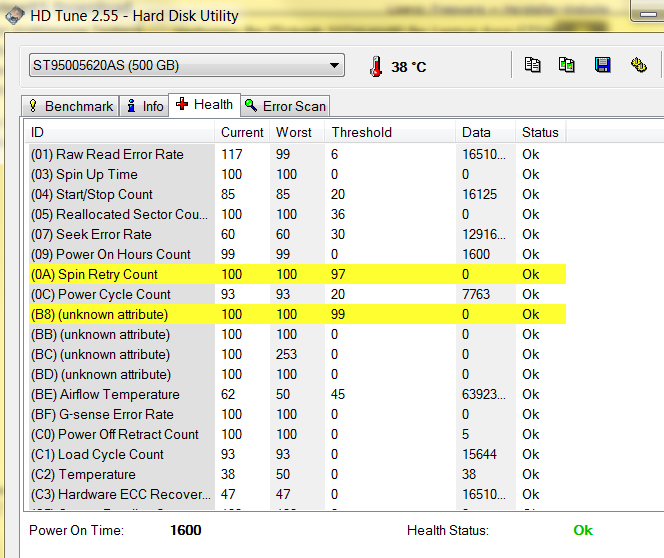This screenshot has width=664, height=558.
Task: Open the ST95005620AS drive selection dropdown
Action: (187, 65)
